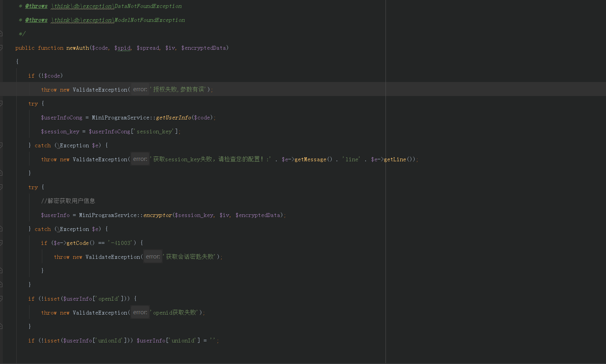The image size is (606, 364).
Task: Click the $spread parameter in newAuth signature
Action: click(148, 48)
